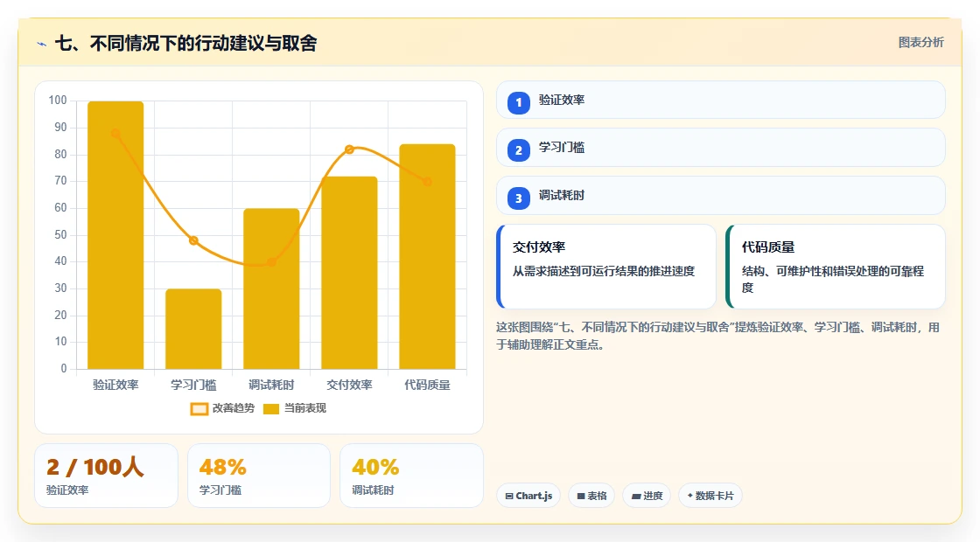Click trend line point above 学习门槛 bar

[193, 240]
